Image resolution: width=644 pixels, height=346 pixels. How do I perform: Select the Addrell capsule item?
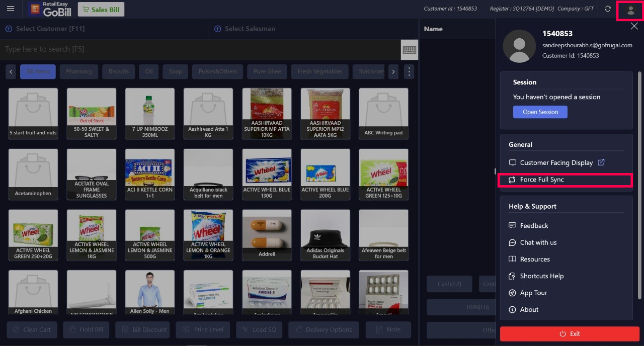267,235
